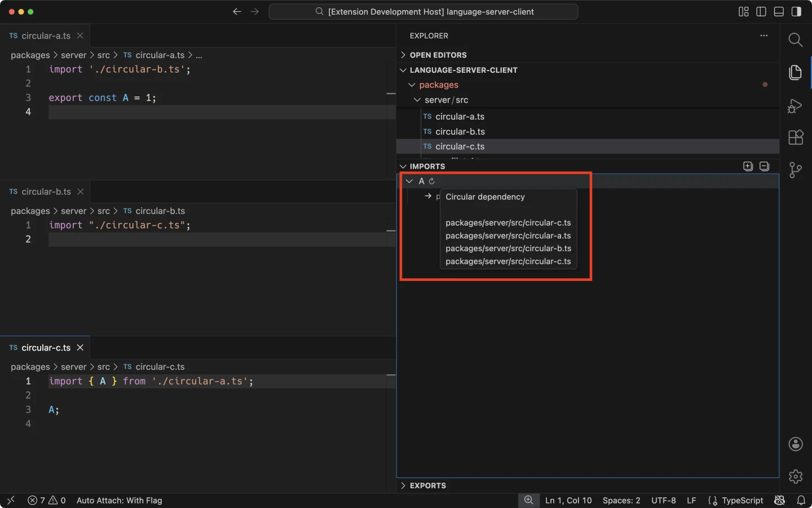Image resolution: width=812 pixels, height=508 pixels.
Task: Open the Search view icon
Action: [x=795, y=40]
